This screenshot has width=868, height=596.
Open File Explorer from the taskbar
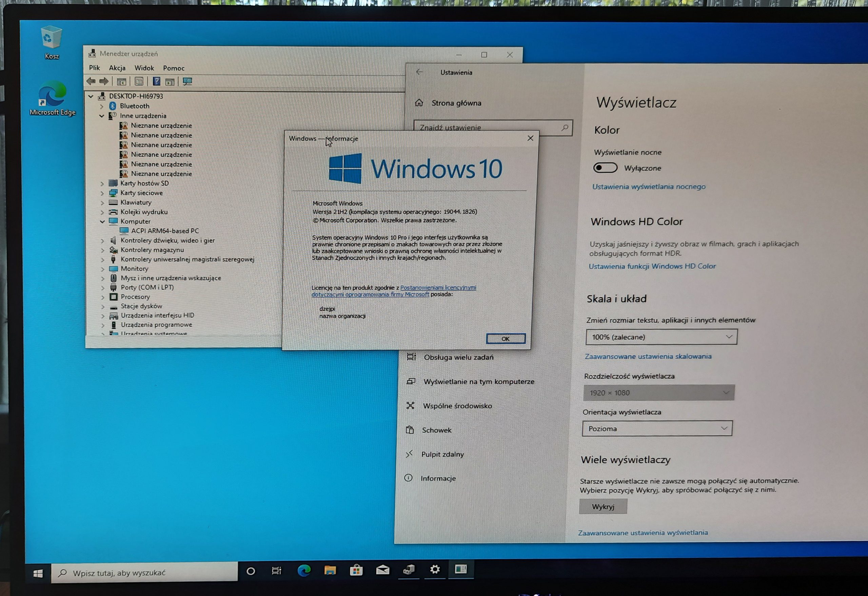(x=330, y=570)
